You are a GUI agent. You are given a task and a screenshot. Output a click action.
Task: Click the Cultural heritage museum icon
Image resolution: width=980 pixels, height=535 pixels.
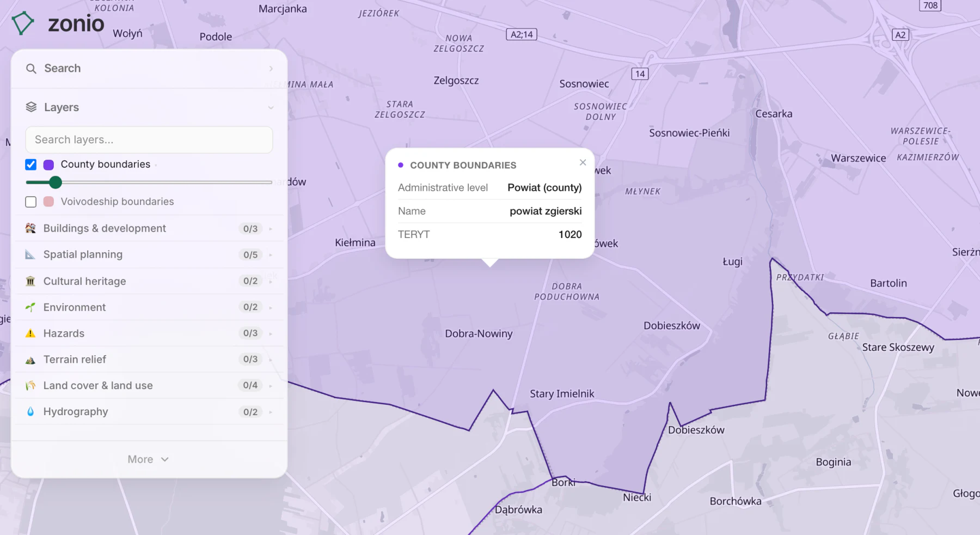[30, 281]
